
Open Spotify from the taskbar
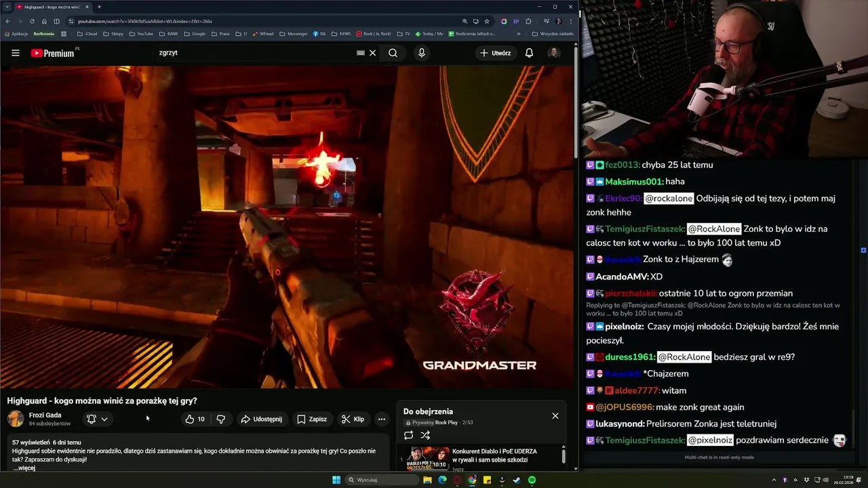pyautogui.click(x=532, y=480)
